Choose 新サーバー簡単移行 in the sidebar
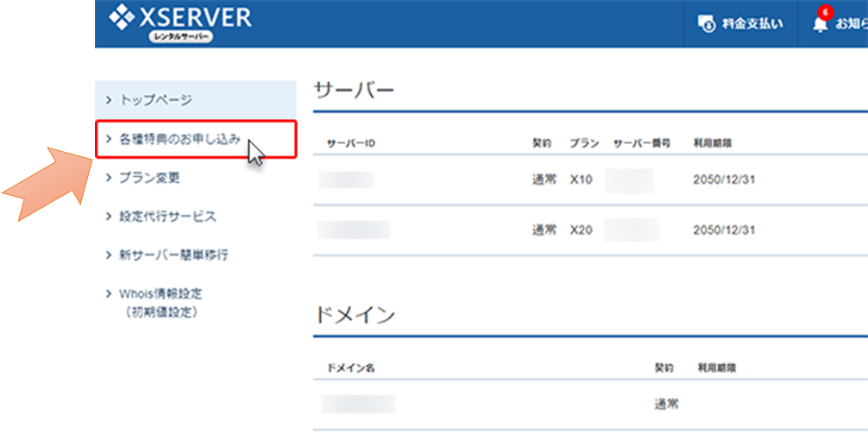 pyautogui.click(x=173, y=255)
